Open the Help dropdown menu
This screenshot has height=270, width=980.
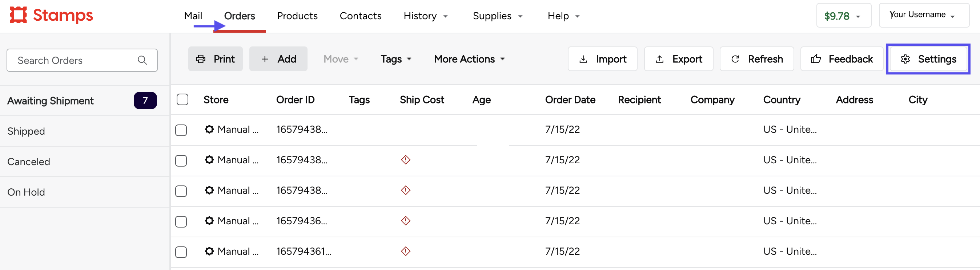pos(563,16)
